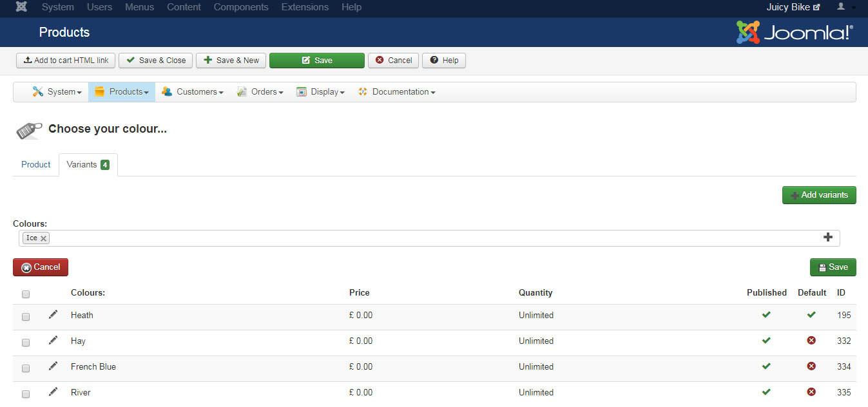Click the Hay row Unlimited quantity
The width and height of the screenshot is (868, 407).
536,341
